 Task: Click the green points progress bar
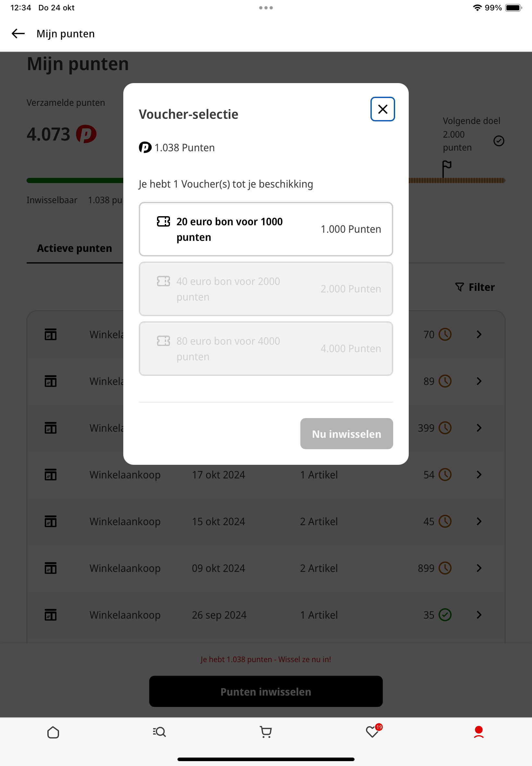point(75,180)
